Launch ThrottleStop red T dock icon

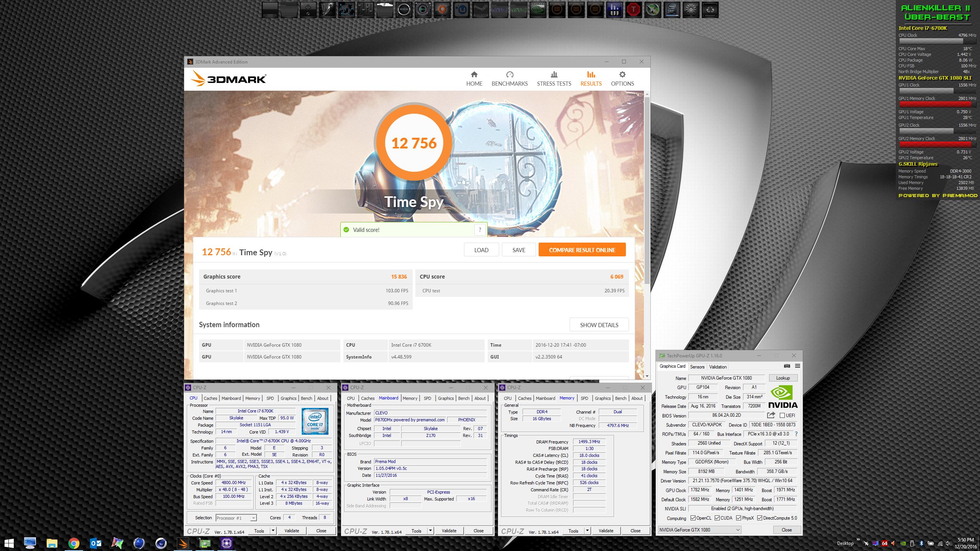pos(634,10)
